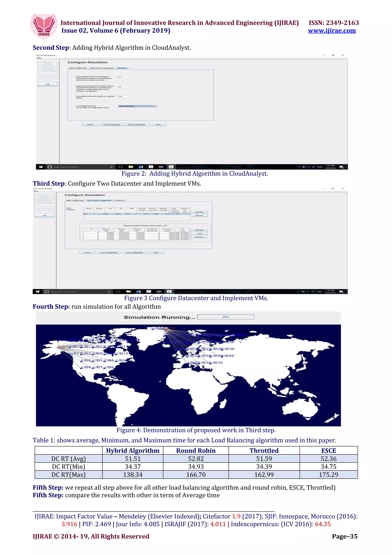Click Cancel in the Figure 3 window
This screenshot has width=392, height=555.
coord(87,253)
